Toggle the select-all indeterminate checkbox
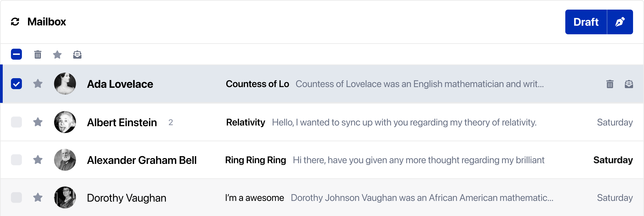Viewport: 644px width, 216px height. pos(16,54)
